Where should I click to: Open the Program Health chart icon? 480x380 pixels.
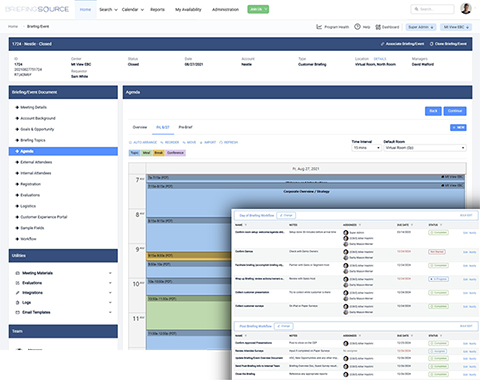coord(319,27)
